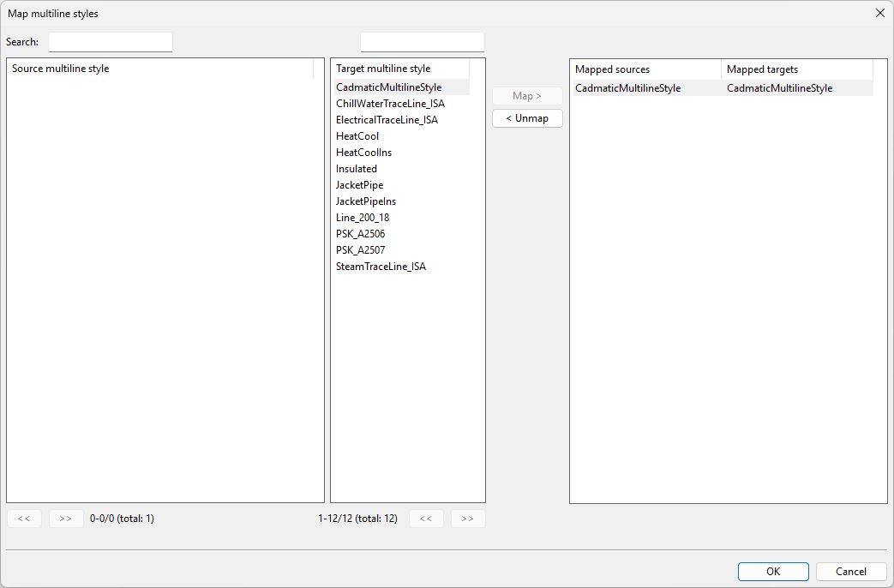Select PSK_A2506 target style
Image resolution: width=894 pixels, height=588 pixels.
click(361, 234)
